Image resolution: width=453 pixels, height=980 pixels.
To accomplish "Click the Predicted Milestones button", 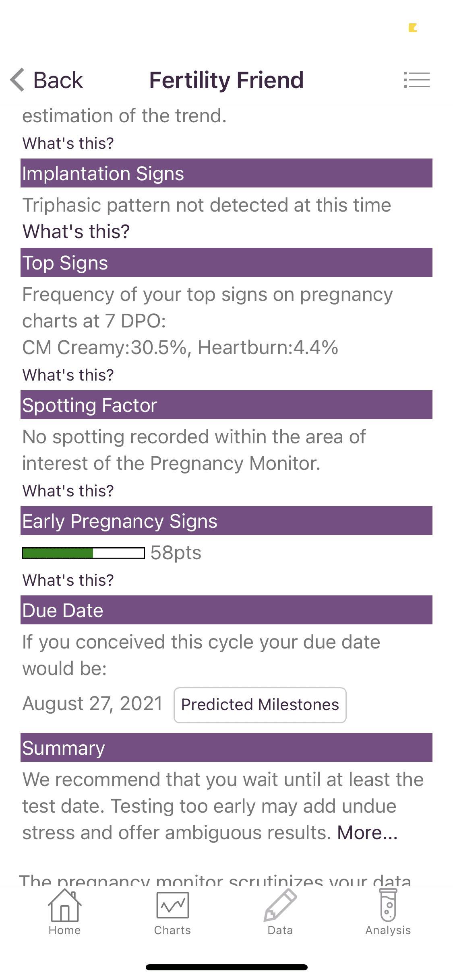I will pyautogui.click(x=260, y=705).
